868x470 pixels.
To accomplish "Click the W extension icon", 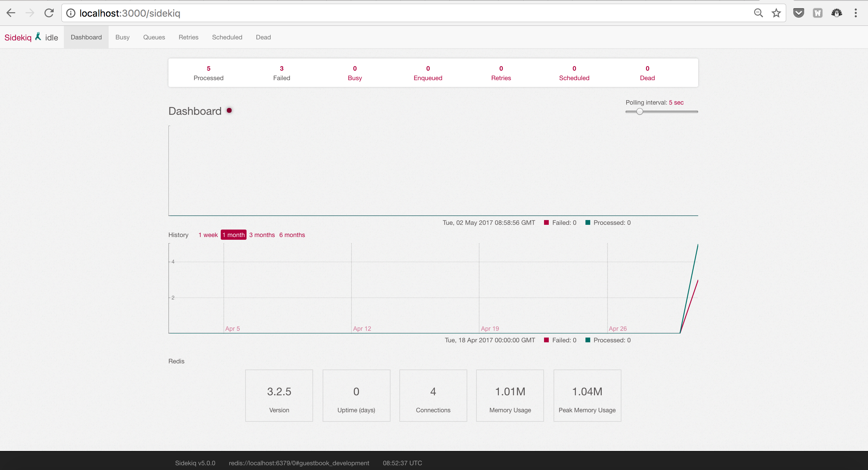I will point(818,13).
